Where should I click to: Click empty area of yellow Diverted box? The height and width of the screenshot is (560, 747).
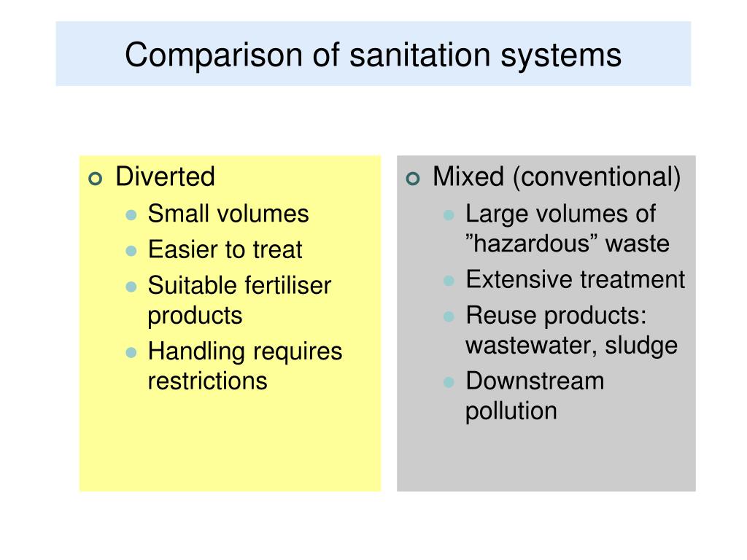[230, 443]
